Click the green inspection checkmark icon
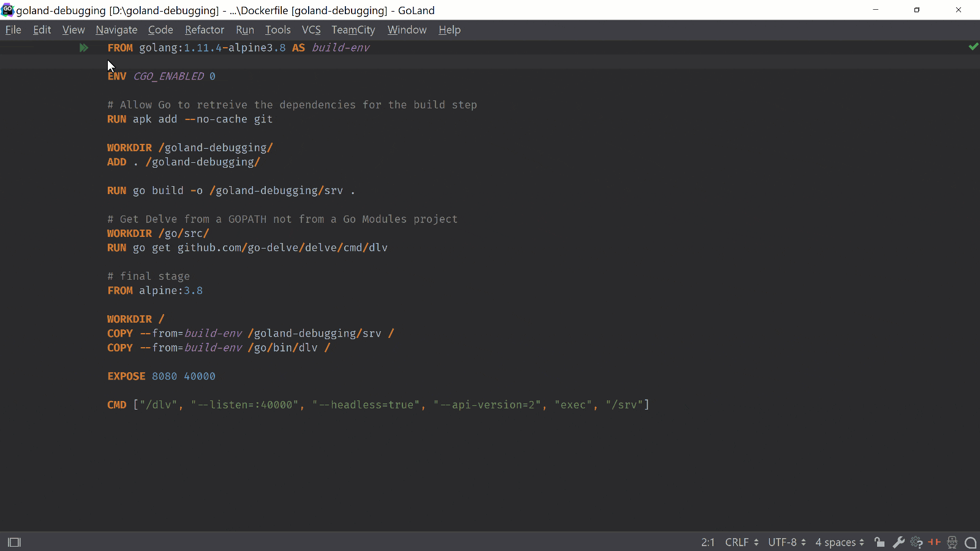The width and height of the screenshot is (980, 551). 973,47
